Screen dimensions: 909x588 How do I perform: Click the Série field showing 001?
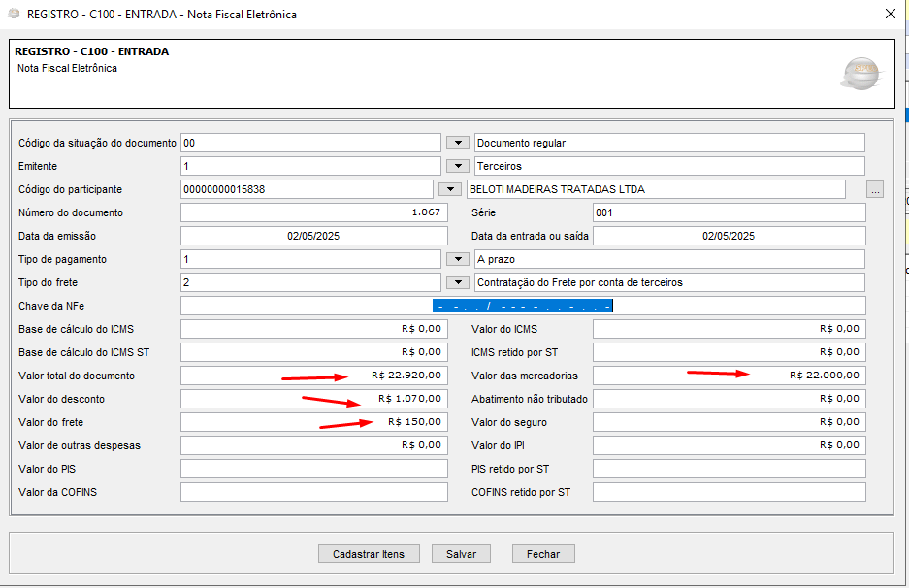click(730, 212)
